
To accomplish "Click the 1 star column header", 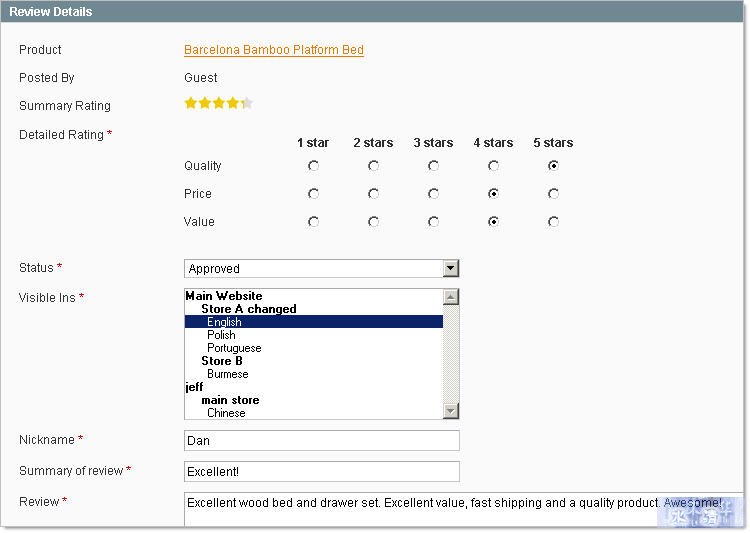I will 313,143.
